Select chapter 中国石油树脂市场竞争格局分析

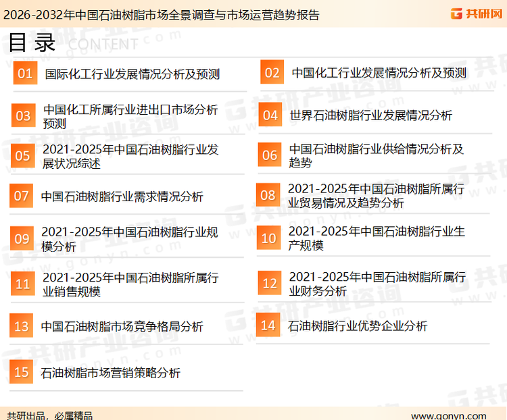coord(122,326)
